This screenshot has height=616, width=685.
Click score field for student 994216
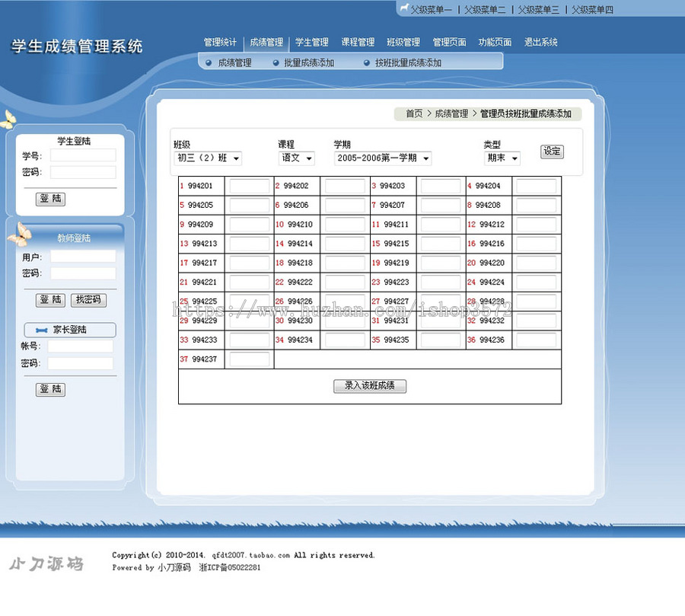click(537, 244)
